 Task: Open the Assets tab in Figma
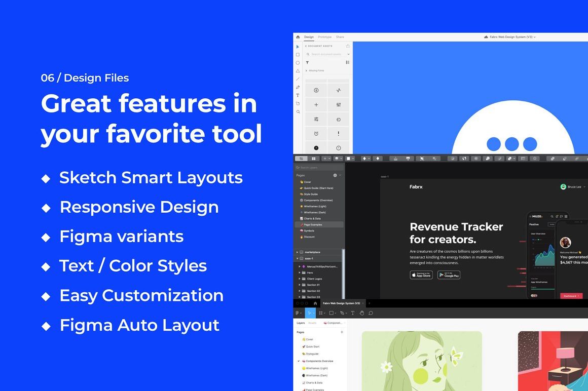pyautogui.click(x=312, y=323)
